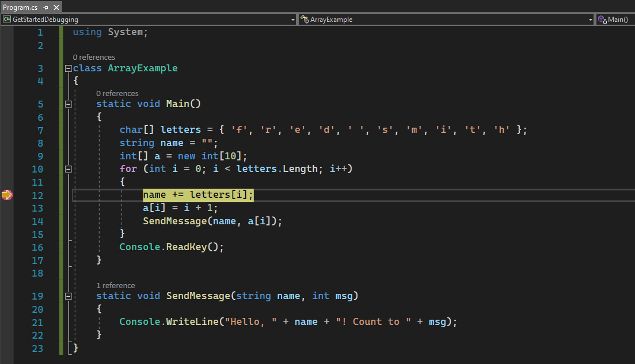Collapse the Main method using its outlining box
635x364 pixels.
[x=68, y=103]
